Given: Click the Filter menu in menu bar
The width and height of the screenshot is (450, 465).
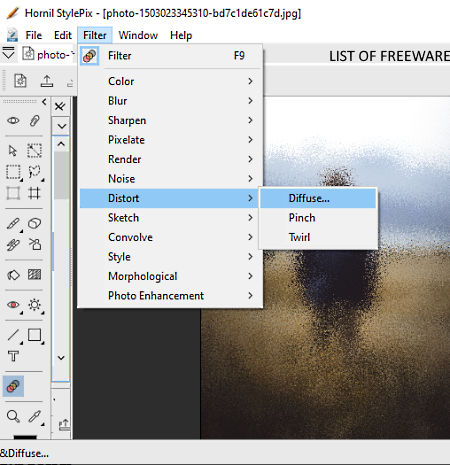Looking at the screenshot, I should point(95,35).
